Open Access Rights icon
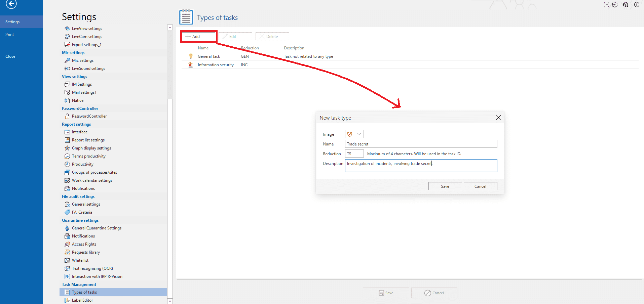 (x=67, y=244)
